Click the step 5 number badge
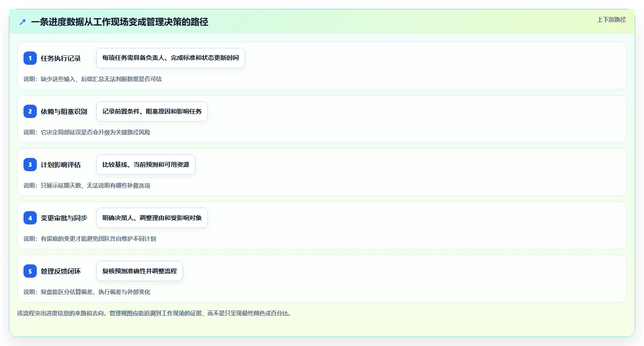 coord(30,271)
